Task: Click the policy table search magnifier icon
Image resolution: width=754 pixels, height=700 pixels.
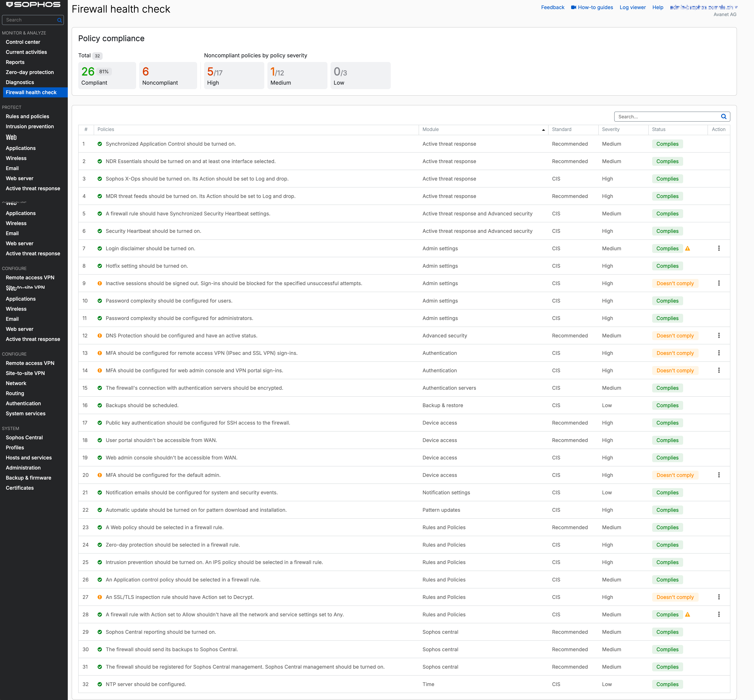Action: pyautogui.click(x=723, y=117)
